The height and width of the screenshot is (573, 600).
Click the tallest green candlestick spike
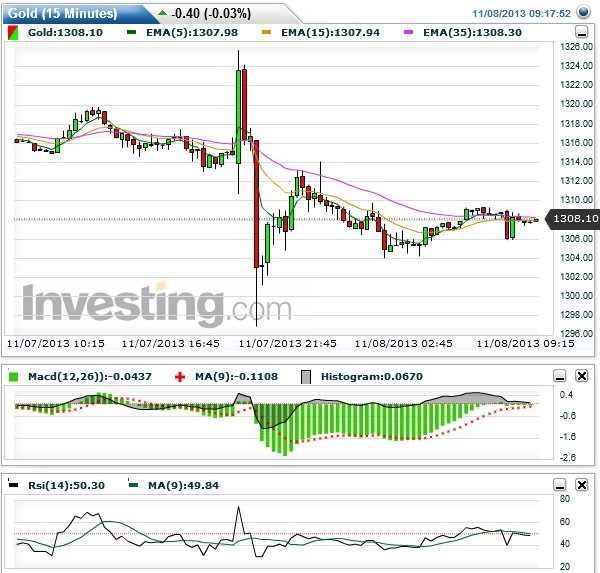(x=238, y=116)
